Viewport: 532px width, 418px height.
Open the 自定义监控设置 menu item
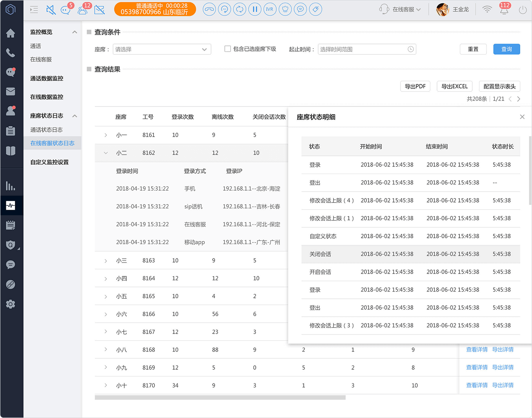coord(49,162)
